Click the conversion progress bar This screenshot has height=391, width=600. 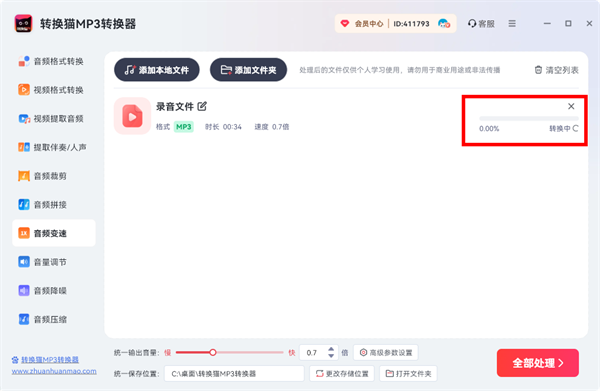[528, 119]
